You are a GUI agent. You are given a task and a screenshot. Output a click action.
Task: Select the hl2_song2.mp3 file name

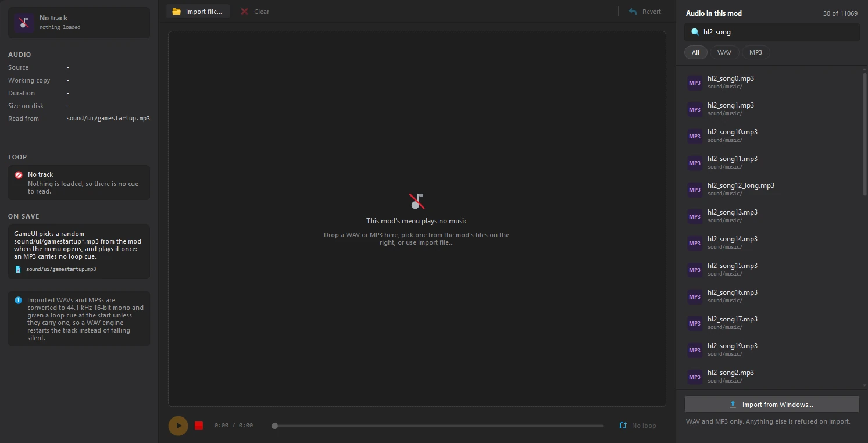tap(731, 373)
